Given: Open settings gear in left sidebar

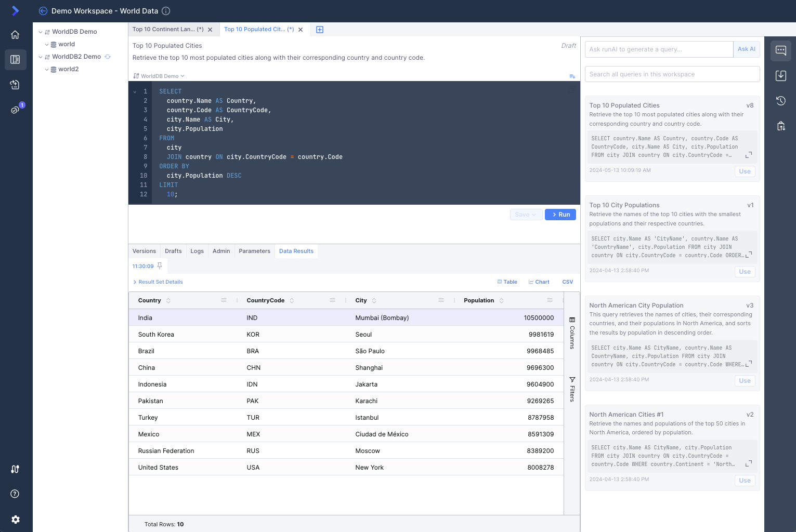Looking at the screenshot, I should 15,520.
